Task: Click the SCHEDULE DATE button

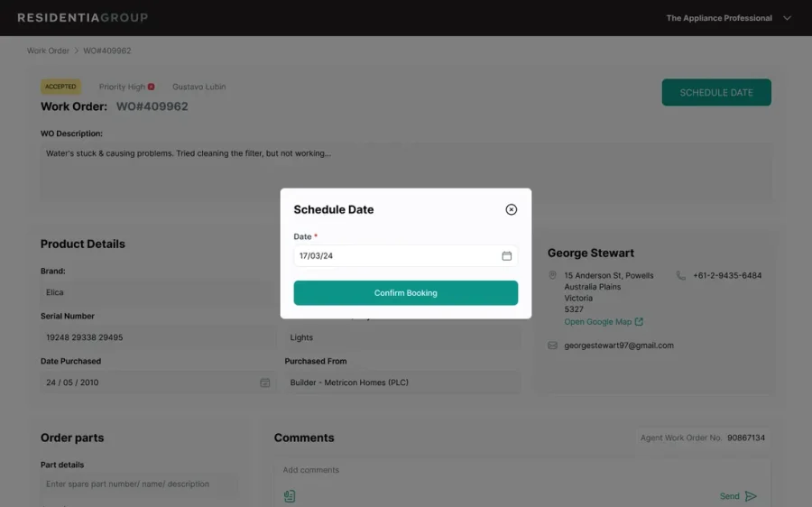Action: [x=716, y=92]
